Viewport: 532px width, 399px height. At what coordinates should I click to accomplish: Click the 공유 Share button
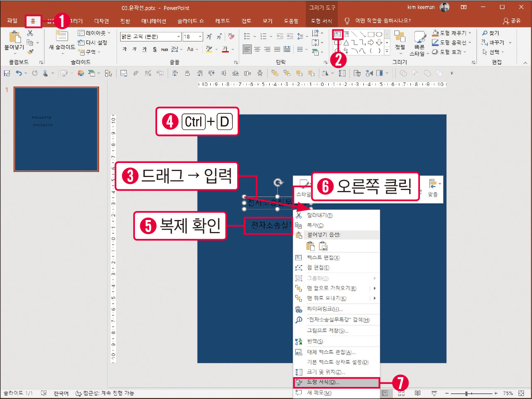pyautogui.click(x=512, y=20)
